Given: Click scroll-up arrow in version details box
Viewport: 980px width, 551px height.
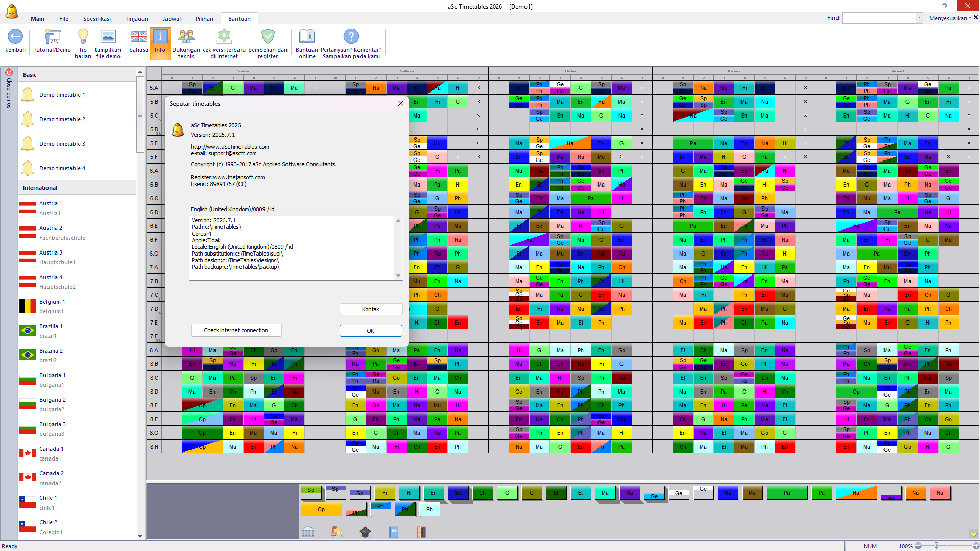Looking at the screenshot, I should point(398,220).
